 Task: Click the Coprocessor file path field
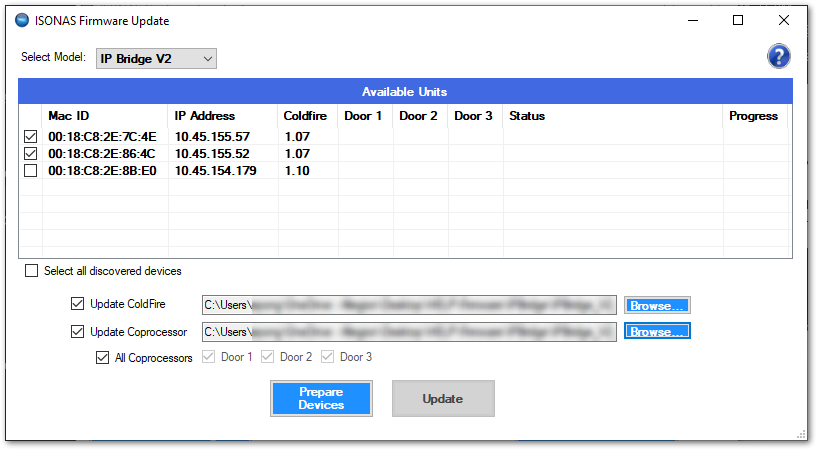pyautogui.click(x=409, y=332)
